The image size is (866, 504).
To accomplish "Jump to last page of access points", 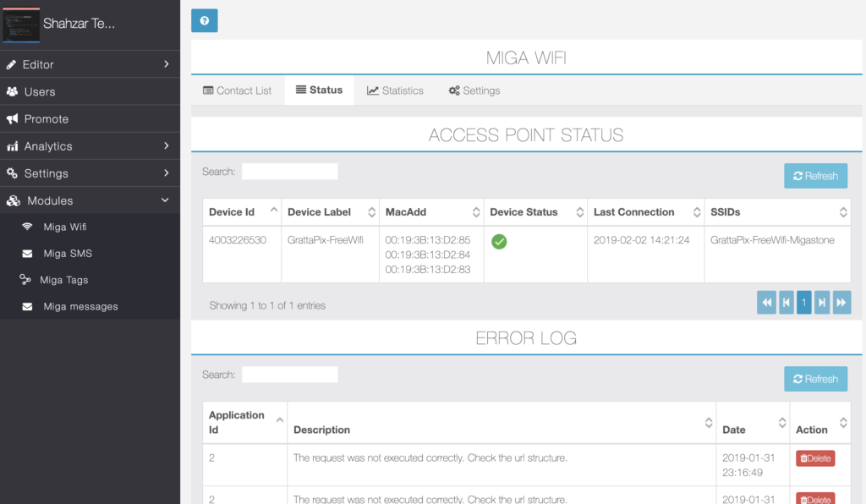I will click(x=841, y=303).
